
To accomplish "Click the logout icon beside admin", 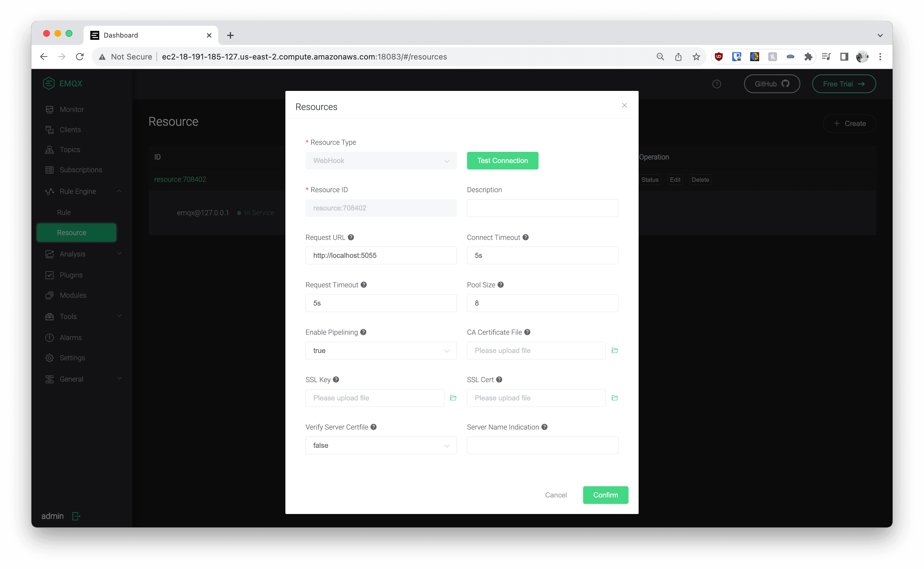I will coord(76,516).
